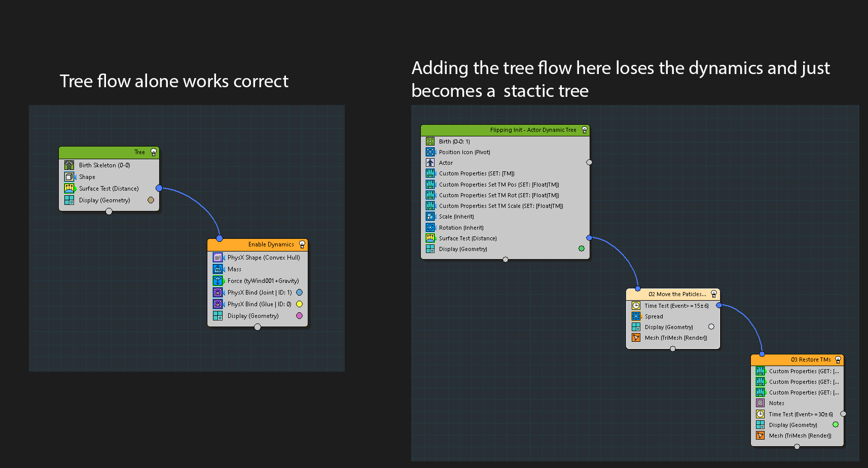
Task: Click Flipping Init Display green color dot
Action: pyautogui.click(x=582, y=248)
